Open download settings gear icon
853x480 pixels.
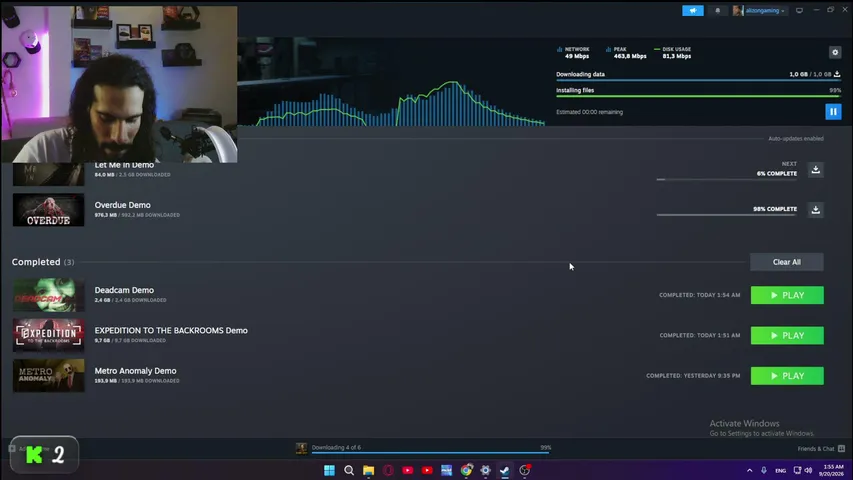tap(835, 52)
